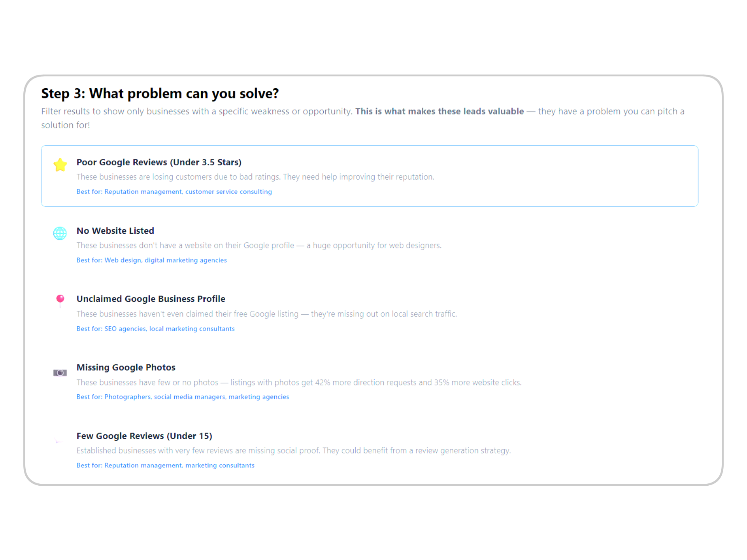Click 'Best for: Photographers, social media managers' text
The image size is (747, 560).
coord(182,397)
